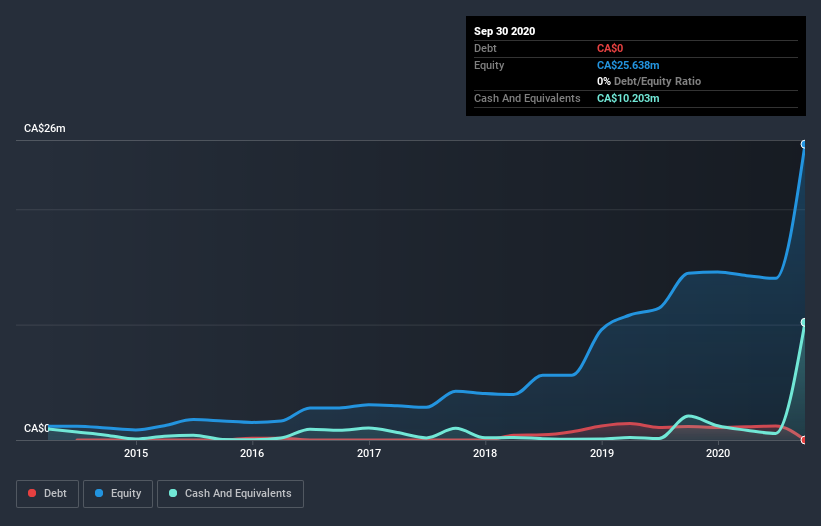The width and height of the screenshot is (821, 526).
Task: Click the teal Cash And Equivalents legend dot
Action: [x=173, y=493]
